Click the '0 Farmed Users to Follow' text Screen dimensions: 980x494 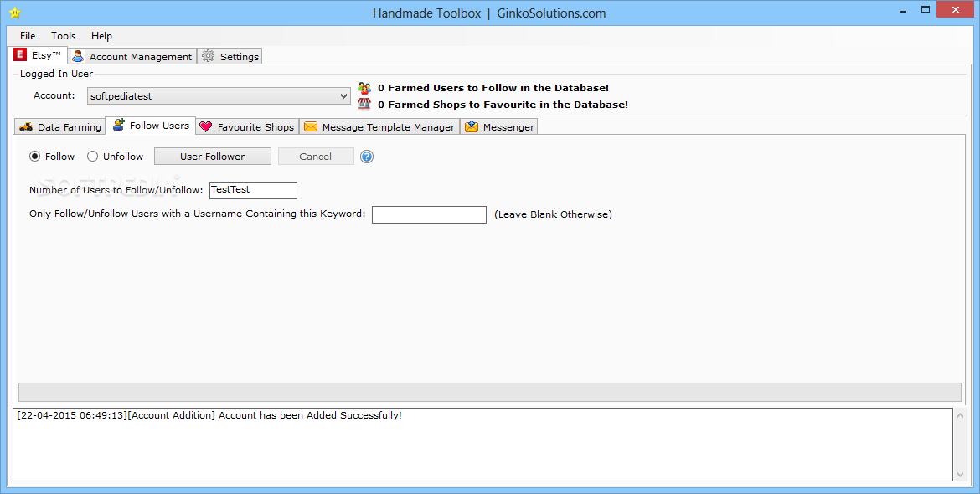[493, 88]
